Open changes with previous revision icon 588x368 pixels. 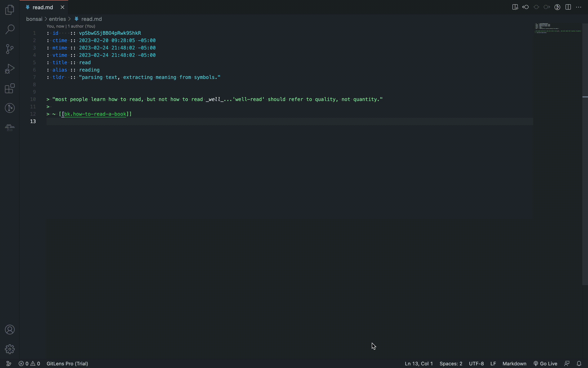pyautogui.click(x=526, y=7)
